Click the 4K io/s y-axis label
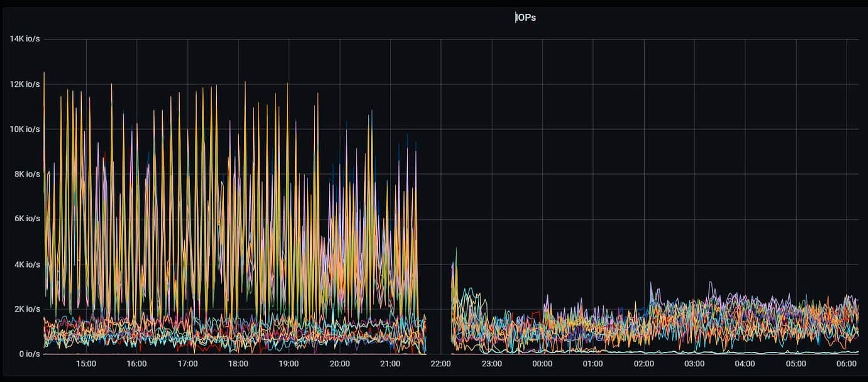Screen dimensions: 868x382 (25, 265)
